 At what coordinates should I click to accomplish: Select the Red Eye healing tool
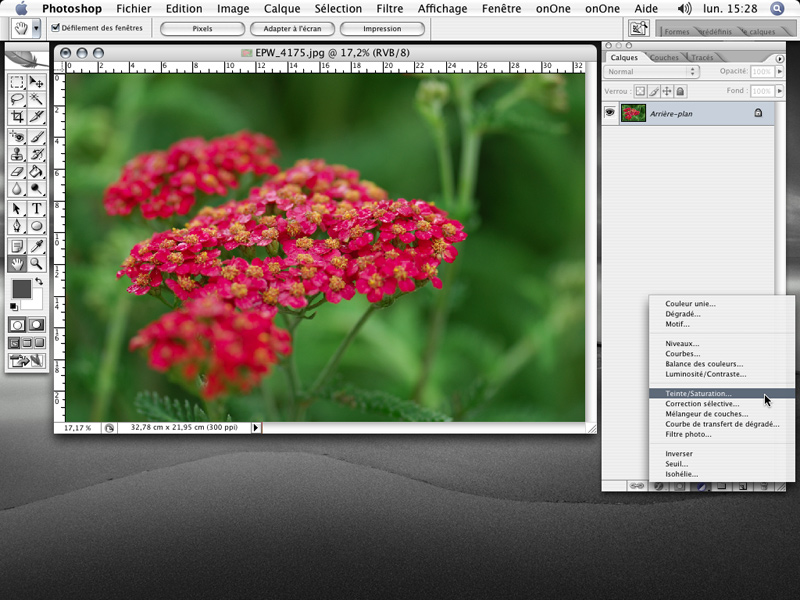pyautogui.click(x=17, y=137)
